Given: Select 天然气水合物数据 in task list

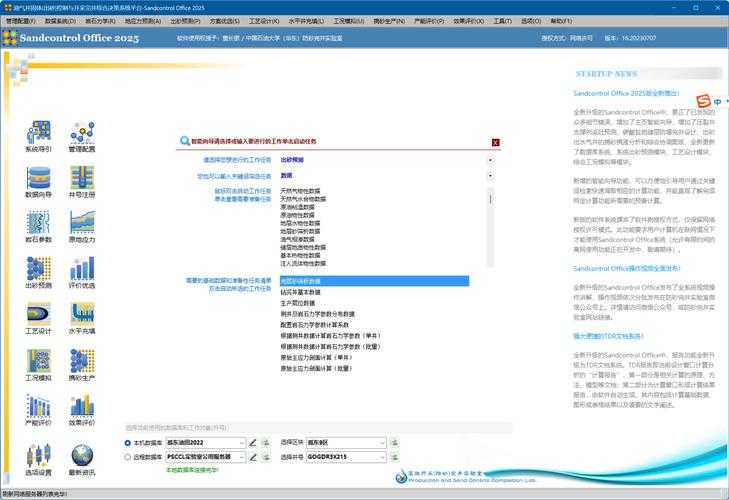Looking at the screenshot, I should [x=303, y=199].
